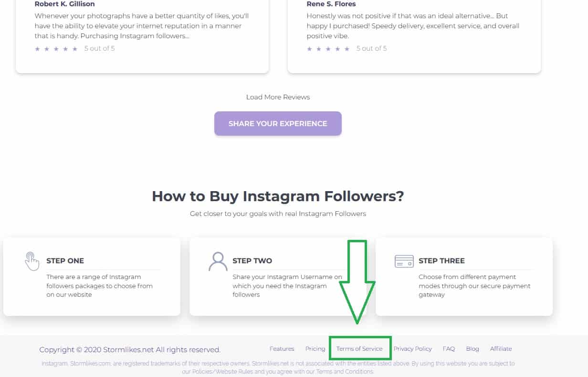The width and height of the screenshot is (588, 377).
Task: Click the Robert K. Gillison review name
Action: 65,4
